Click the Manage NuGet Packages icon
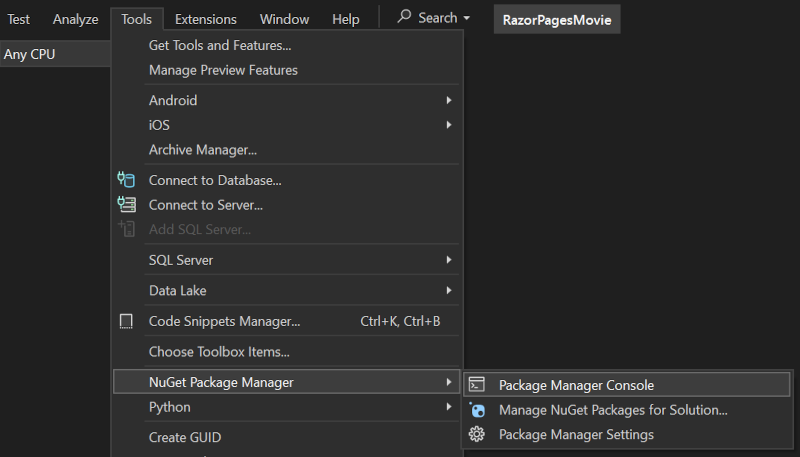800x457 pixels. [x=478, y=410]
